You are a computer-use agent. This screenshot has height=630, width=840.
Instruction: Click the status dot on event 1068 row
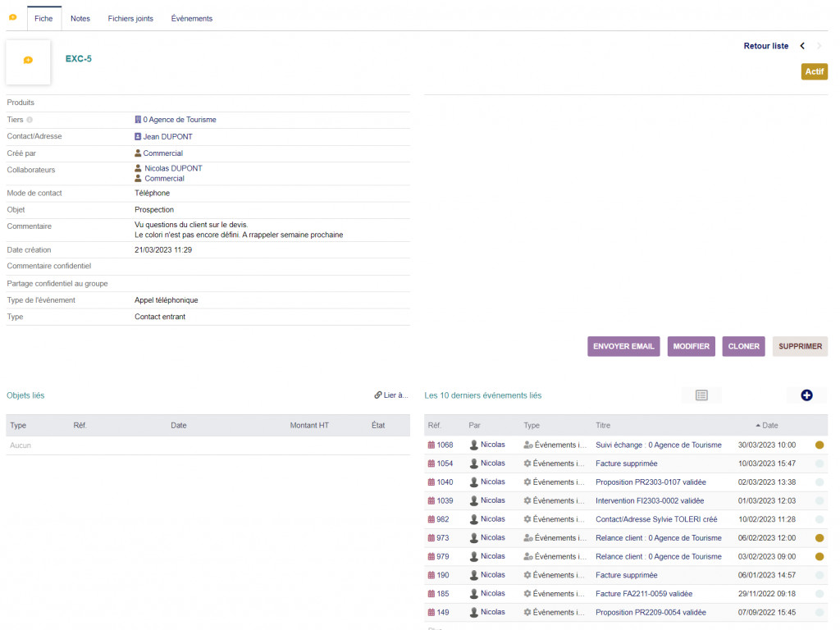click(x=819, y=445)
